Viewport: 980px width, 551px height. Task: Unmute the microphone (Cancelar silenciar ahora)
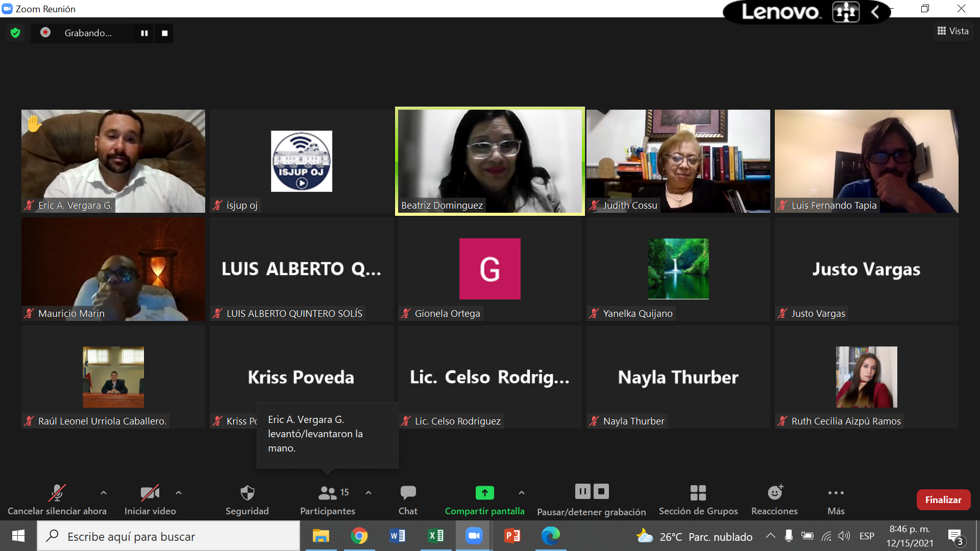(x=57, y=500)
